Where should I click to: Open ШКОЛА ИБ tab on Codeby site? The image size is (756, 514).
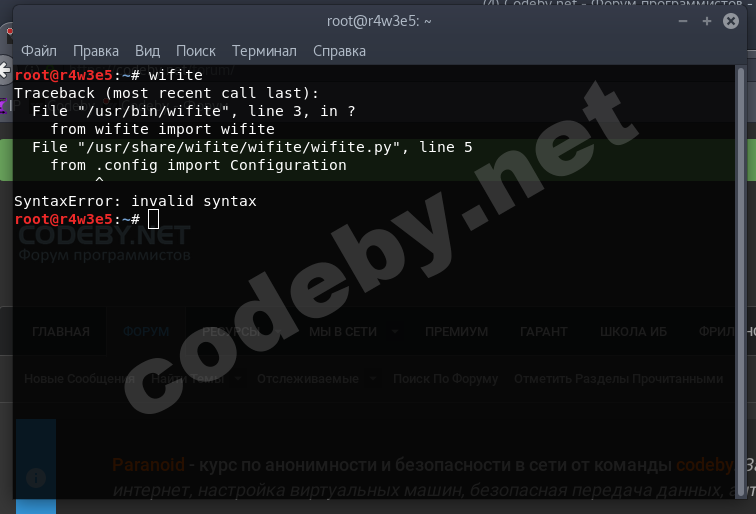[x=633, y=332]
